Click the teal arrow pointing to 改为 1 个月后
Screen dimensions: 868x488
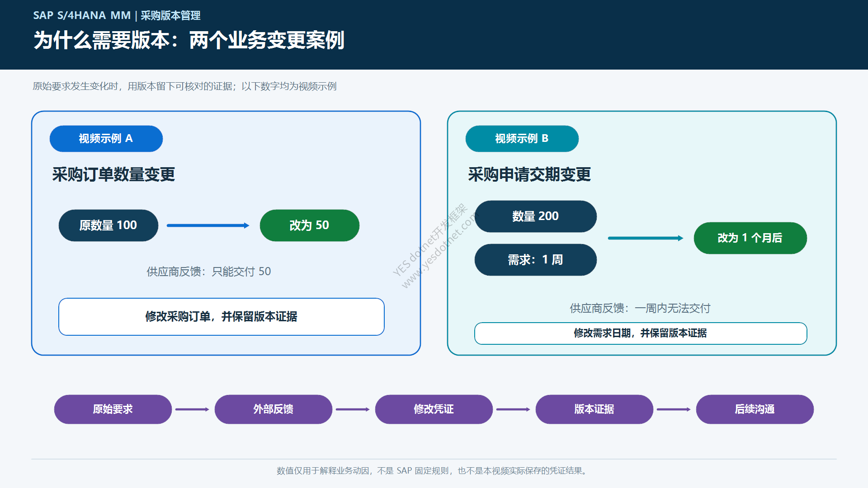646,238
